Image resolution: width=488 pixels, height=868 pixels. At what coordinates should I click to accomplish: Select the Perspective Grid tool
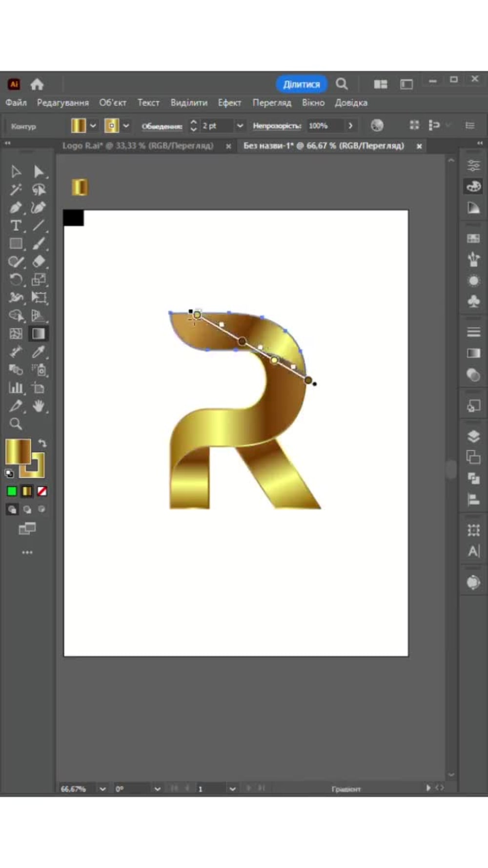pyautogui.click(x=39, y=315)
